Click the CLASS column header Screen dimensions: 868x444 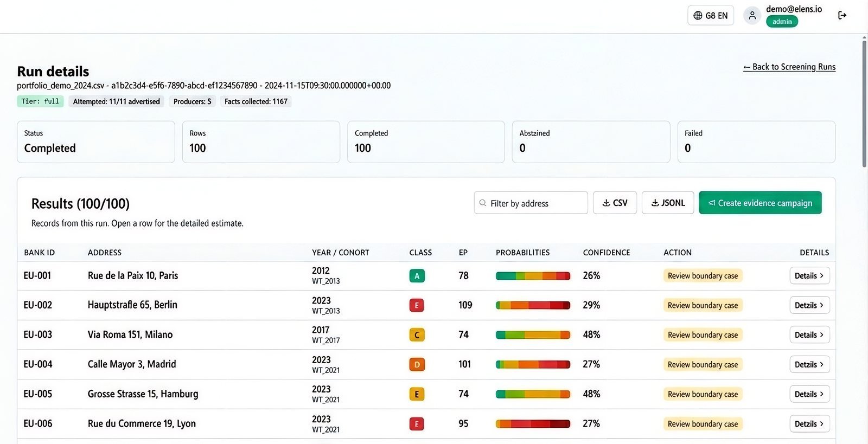point(420,253)
